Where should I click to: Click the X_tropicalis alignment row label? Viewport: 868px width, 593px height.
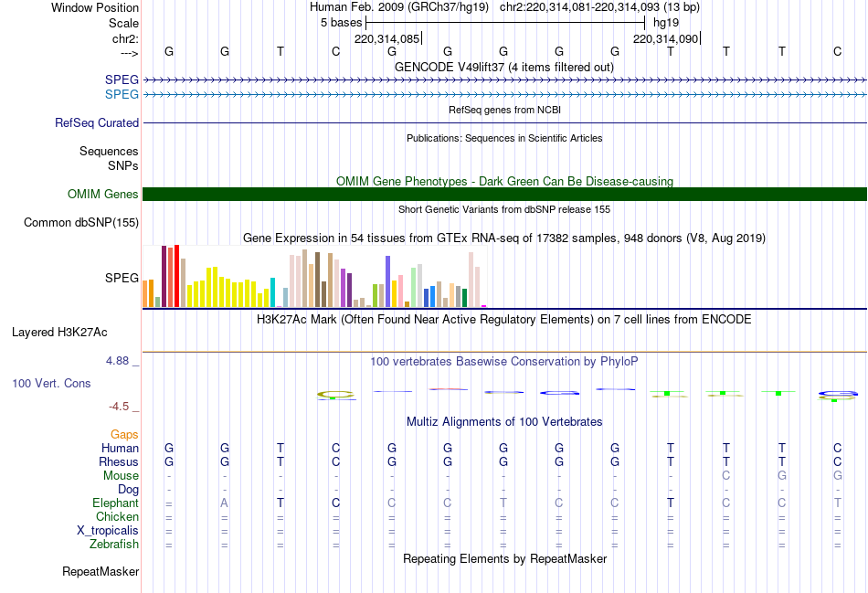108,531
